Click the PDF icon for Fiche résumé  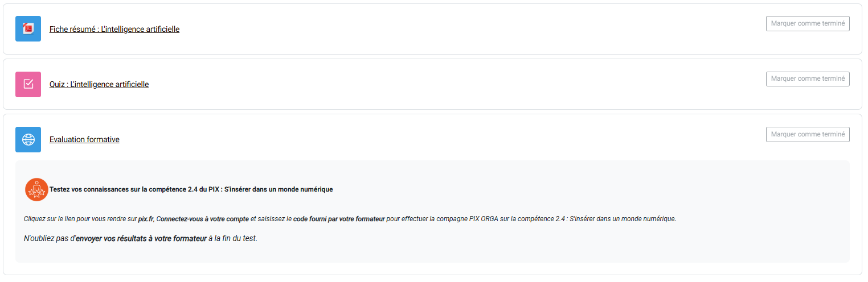click(x=28, y=29)
